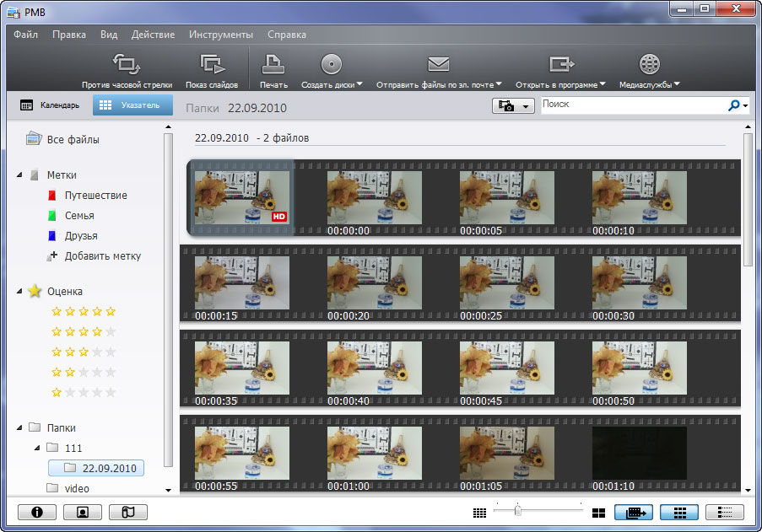The width and height of the screenshot is (762, 532).
Task: Open Создать диски disc icon
Action: (x=331, y=63)
